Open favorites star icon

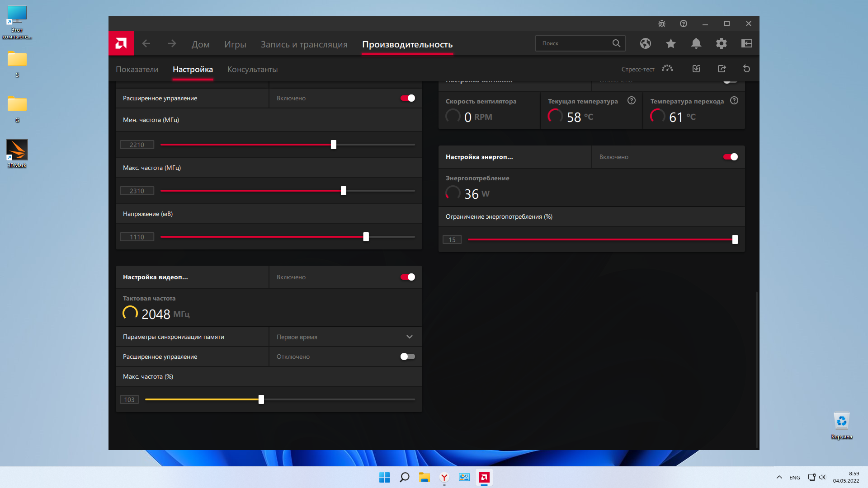point(670,43)
